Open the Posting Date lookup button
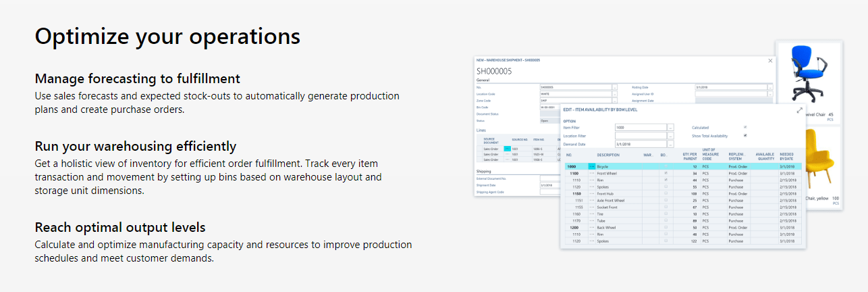The width and height of the screenshot is (868, 292). [x=770, y=87]
